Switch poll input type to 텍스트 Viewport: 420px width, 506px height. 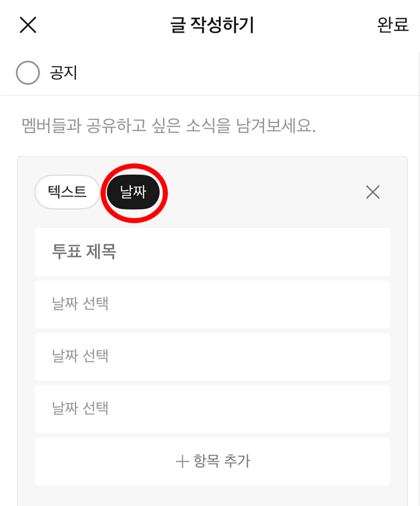67,192
